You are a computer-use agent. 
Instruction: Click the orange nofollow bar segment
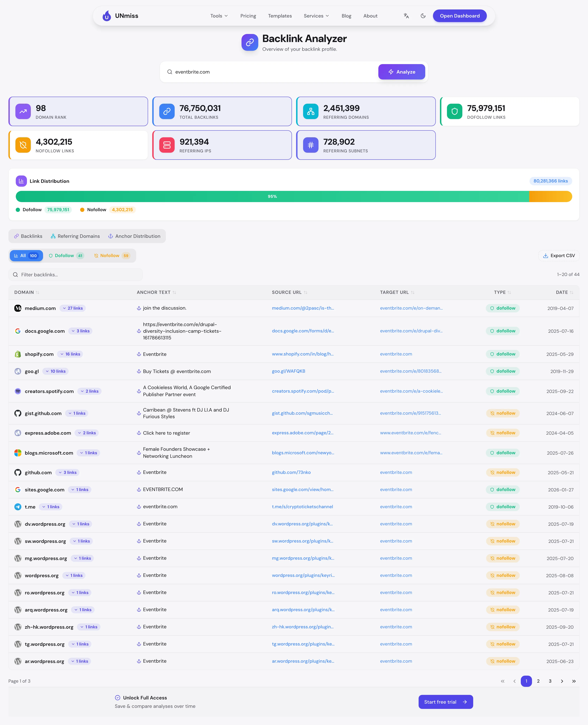point(550,197)
